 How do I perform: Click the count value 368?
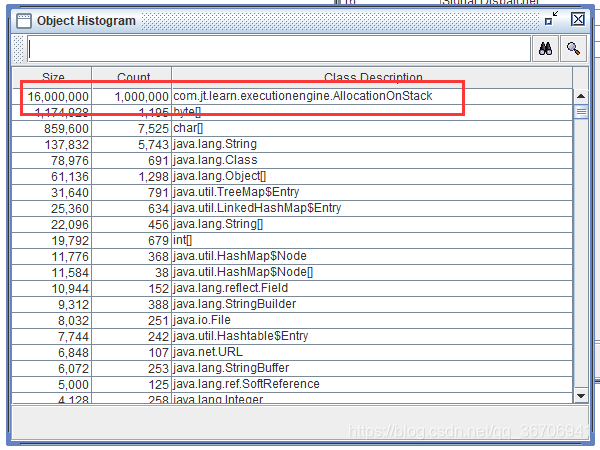158,257
